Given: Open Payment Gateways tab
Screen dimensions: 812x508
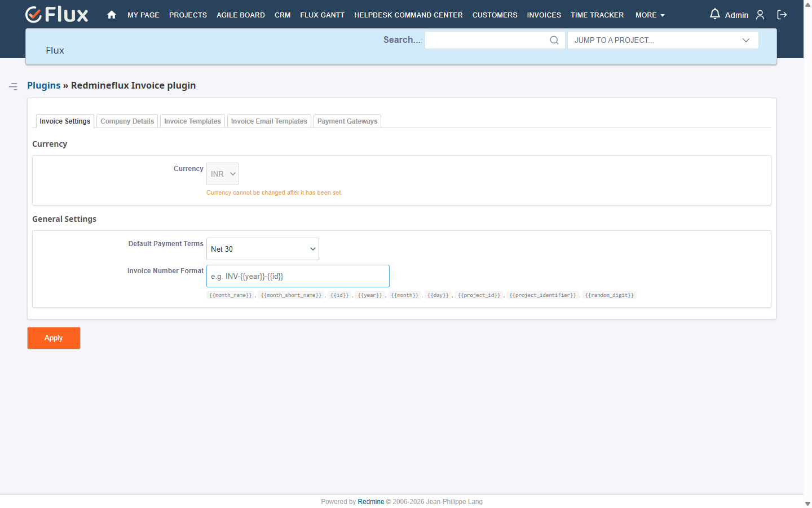Looking at the screenshot, I should tap(347, 121).
